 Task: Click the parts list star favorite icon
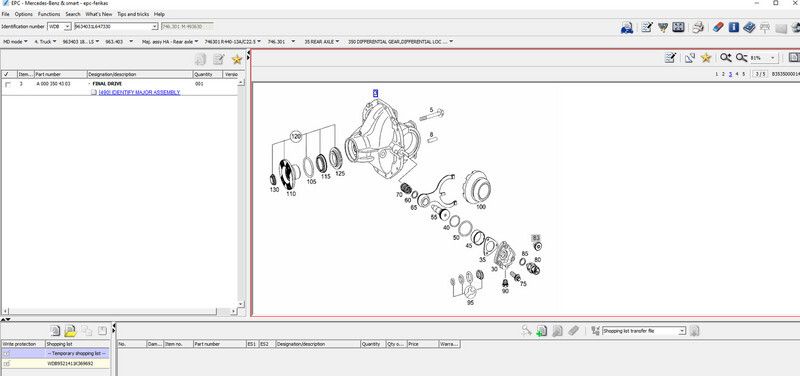coord(237,59)
